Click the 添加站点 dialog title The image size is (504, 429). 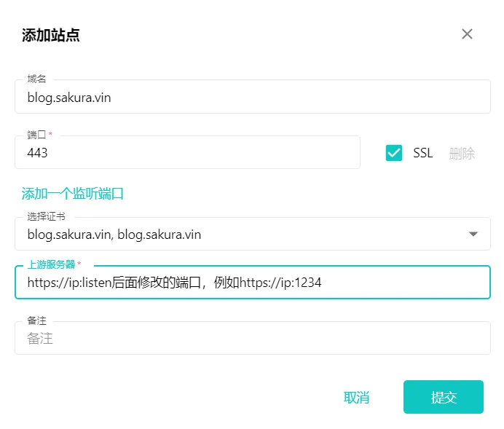point(51,35)
